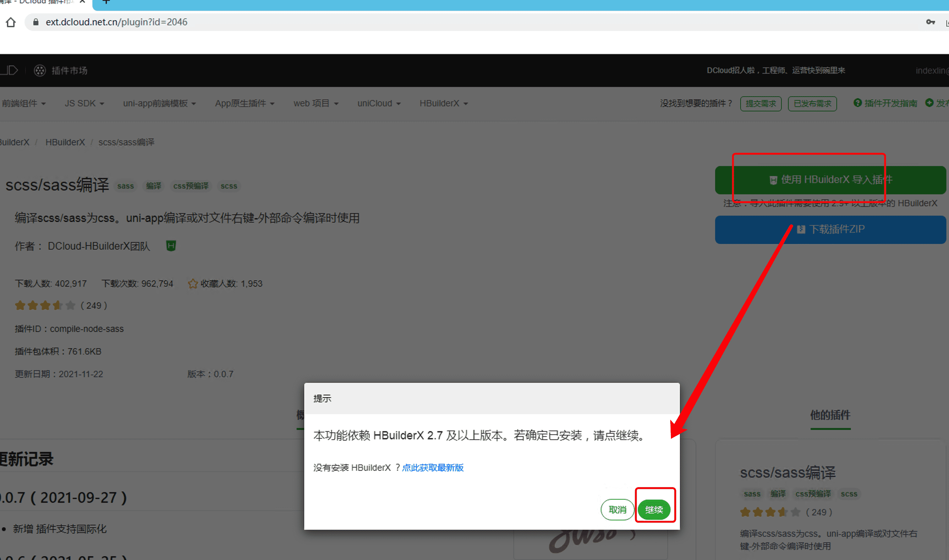Click the HBuilderX breadcrumb link
Viewport: 949px width, 560px height.
[x=65, y=142]
